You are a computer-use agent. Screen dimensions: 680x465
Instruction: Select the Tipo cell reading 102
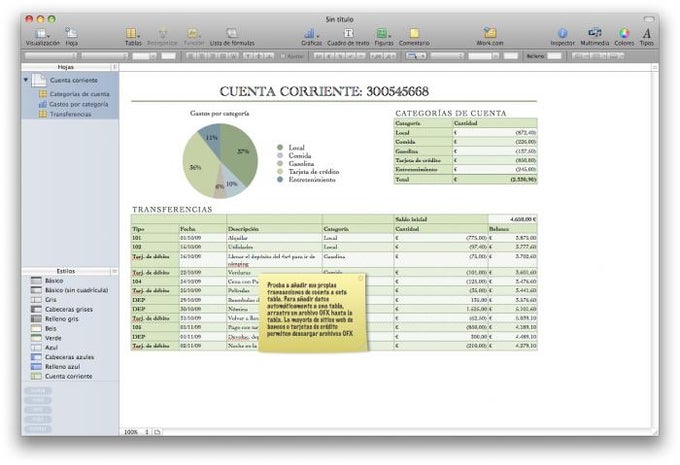pos(155,246)
